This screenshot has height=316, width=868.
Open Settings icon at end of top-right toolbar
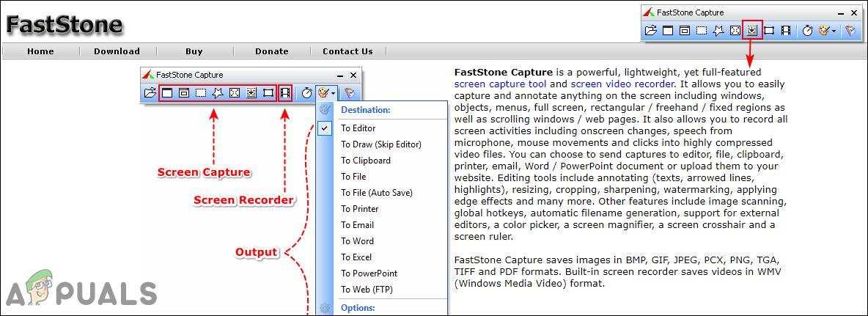(x=850, y=31)
